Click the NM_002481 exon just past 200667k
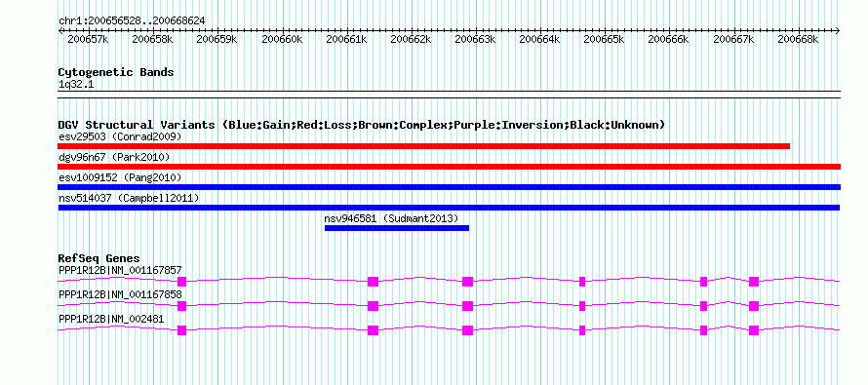The image size is (868, 385). pos(754,330)
